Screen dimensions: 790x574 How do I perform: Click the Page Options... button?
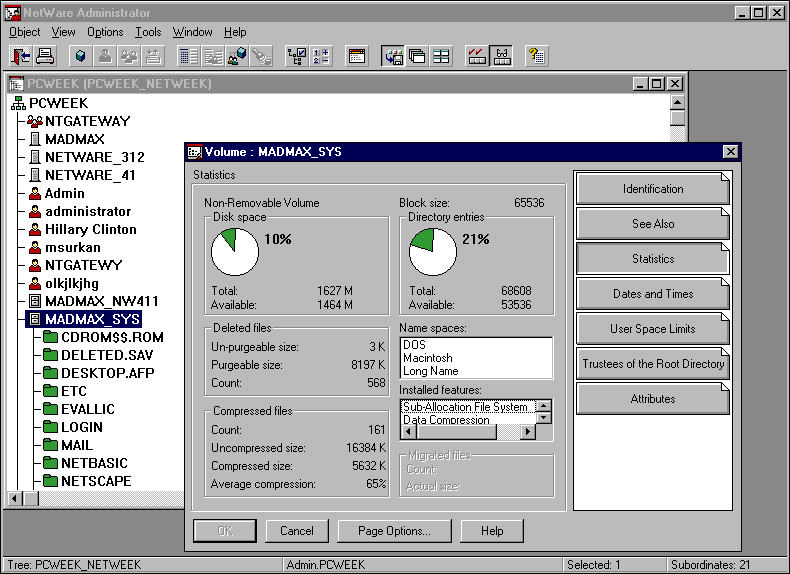[394, 531]
